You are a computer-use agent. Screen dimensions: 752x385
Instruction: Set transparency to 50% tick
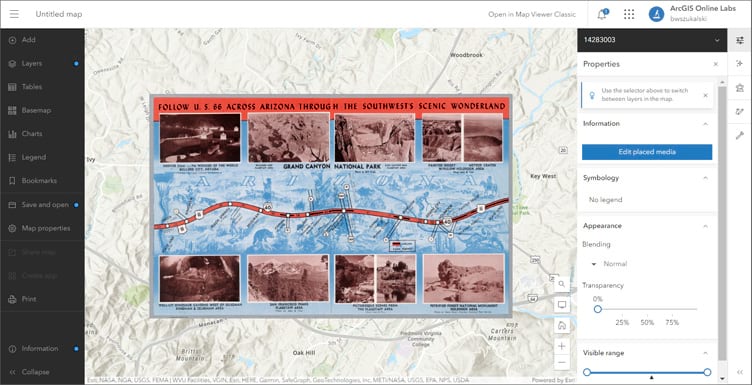(647, 323)
